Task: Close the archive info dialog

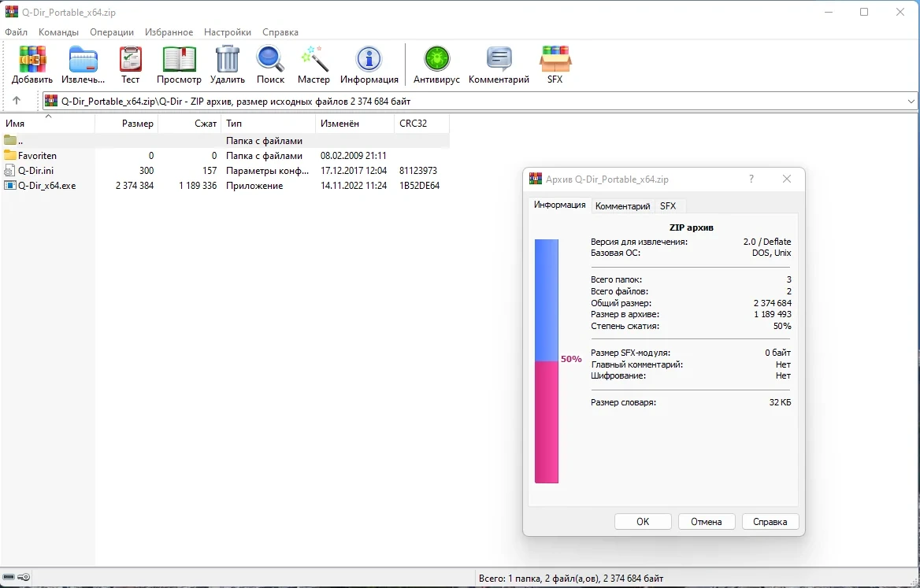Action: coord(787,179)
